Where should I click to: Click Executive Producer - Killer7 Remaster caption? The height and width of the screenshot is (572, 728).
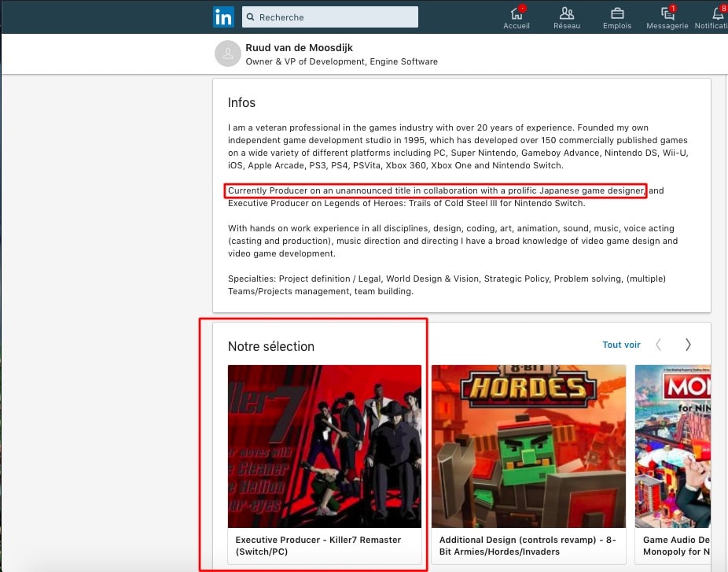[318, 545]
